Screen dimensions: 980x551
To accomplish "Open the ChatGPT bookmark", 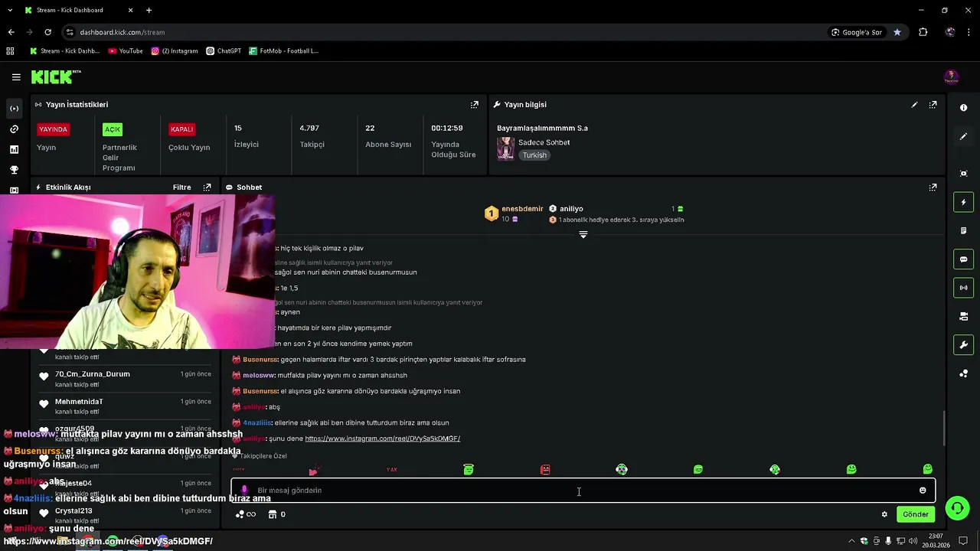I will (224, 51).
